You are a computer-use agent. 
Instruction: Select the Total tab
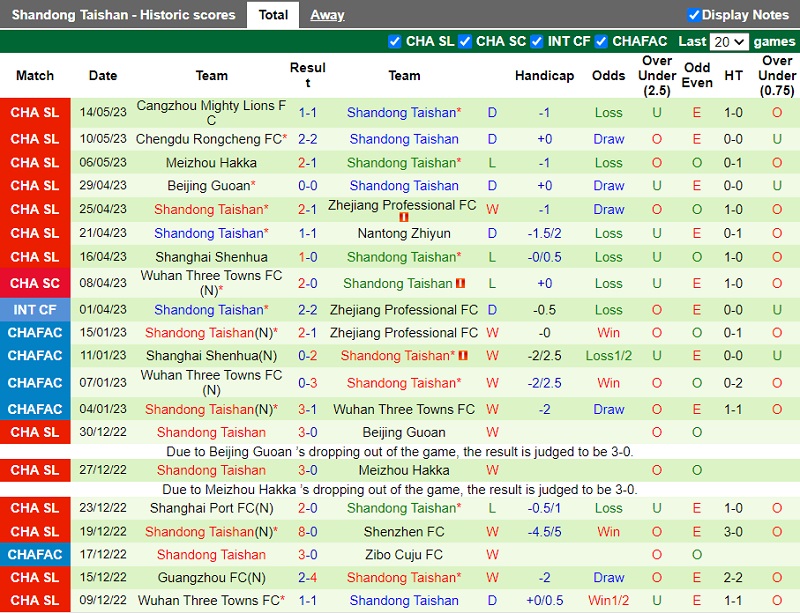click(272, 15)
